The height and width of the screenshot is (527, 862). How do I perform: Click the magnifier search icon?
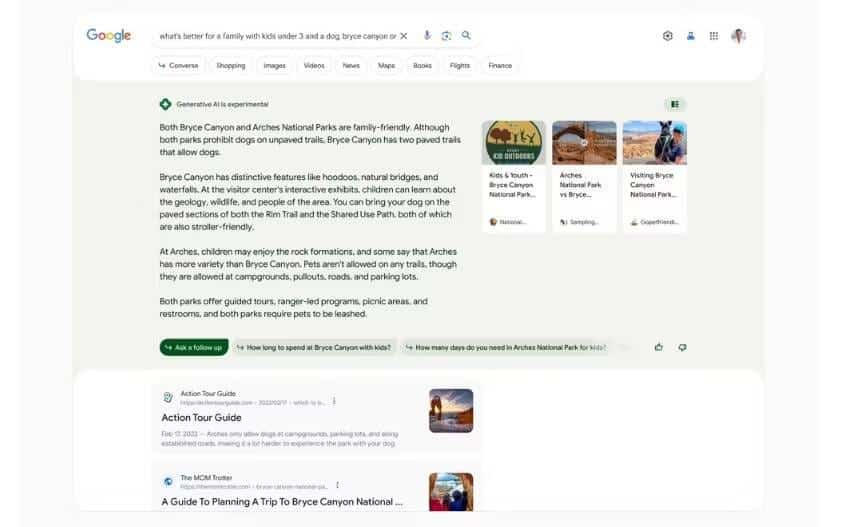tap(466, 35)
